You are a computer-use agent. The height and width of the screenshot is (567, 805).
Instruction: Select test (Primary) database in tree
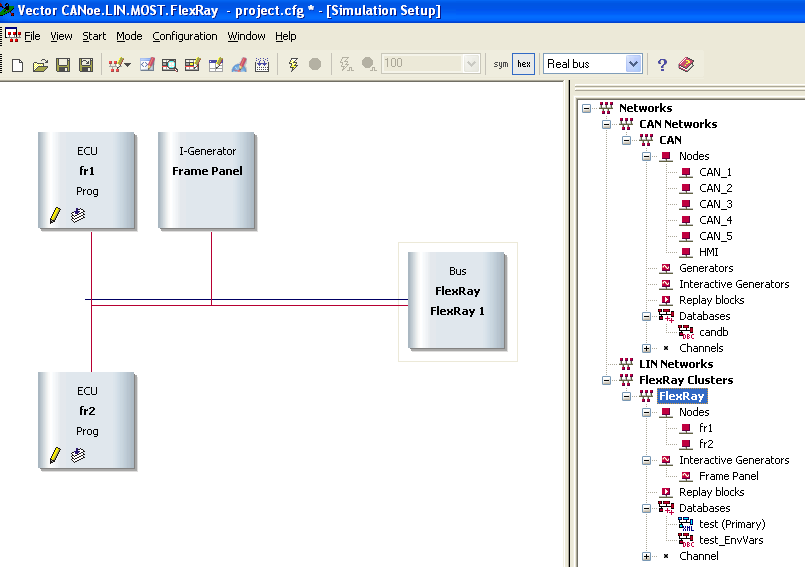[x=731, y=524]
